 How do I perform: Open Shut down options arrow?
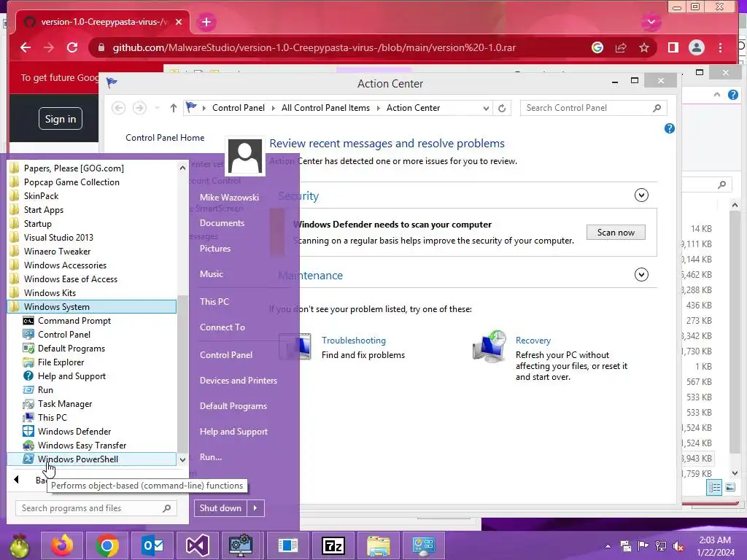point(255,508)
